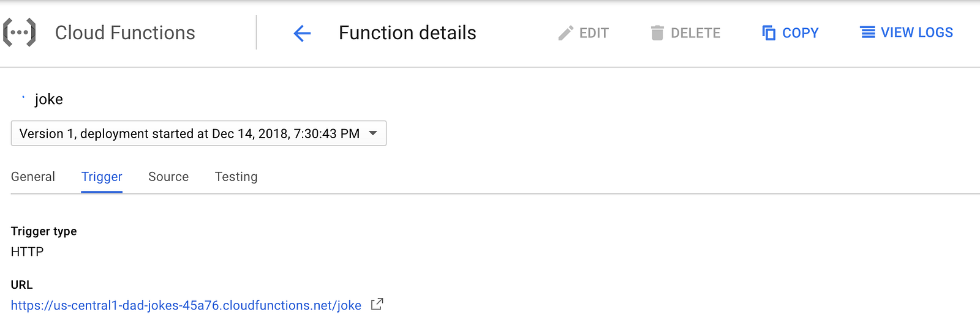This screenshot has width=980, height=334.
Task: Open the Source tab
Action: (168, 177)
